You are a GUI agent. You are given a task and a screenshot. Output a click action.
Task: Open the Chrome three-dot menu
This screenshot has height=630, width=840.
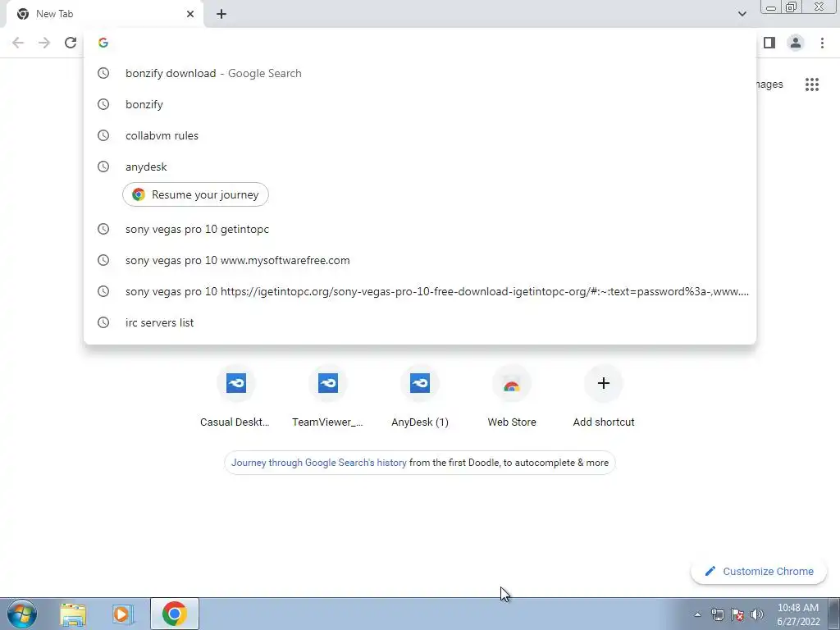click(822, 43)
